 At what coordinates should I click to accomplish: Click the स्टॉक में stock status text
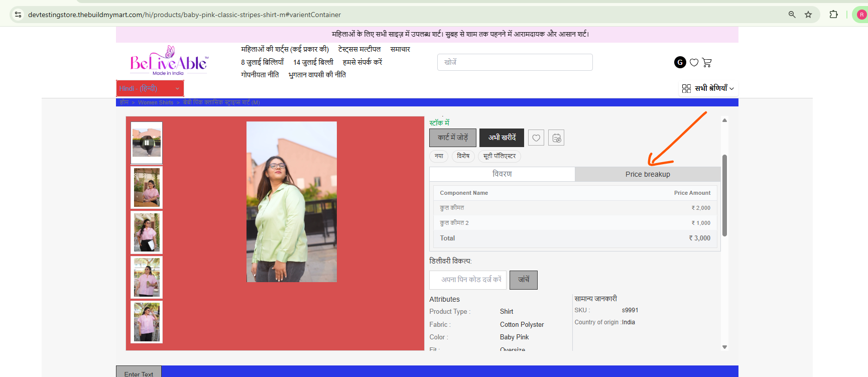click(439, 122)
